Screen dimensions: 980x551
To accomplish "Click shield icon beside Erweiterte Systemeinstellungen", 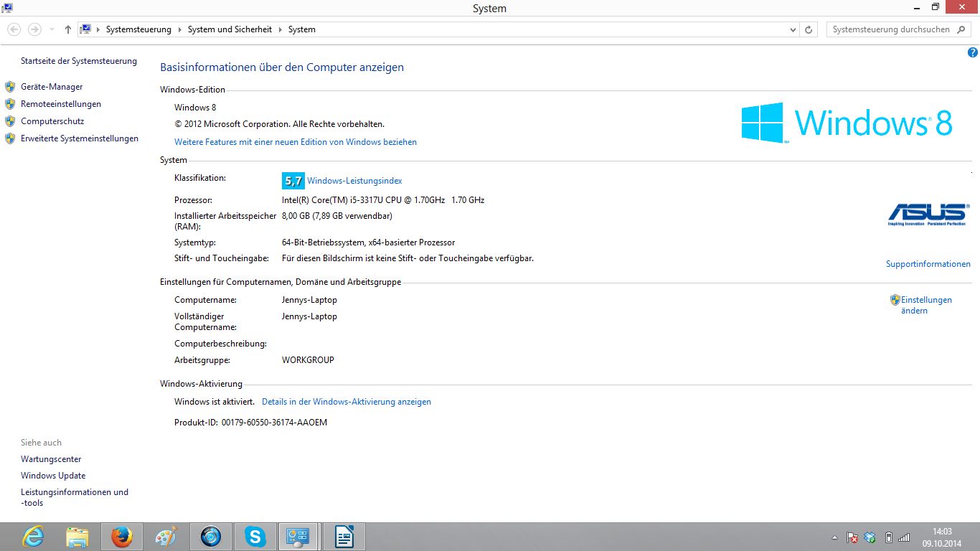I will (10, 138).
